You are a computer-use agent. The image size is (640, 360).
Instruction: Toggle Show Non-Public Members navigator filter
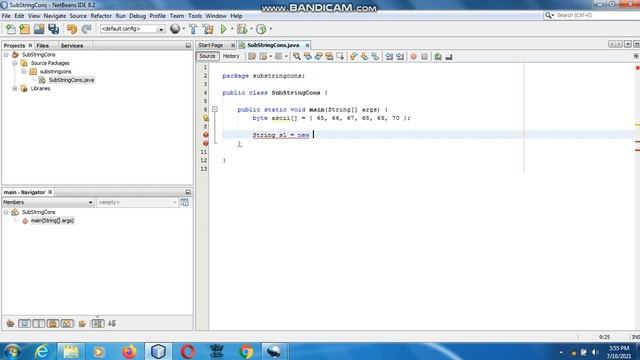(53, 324)
